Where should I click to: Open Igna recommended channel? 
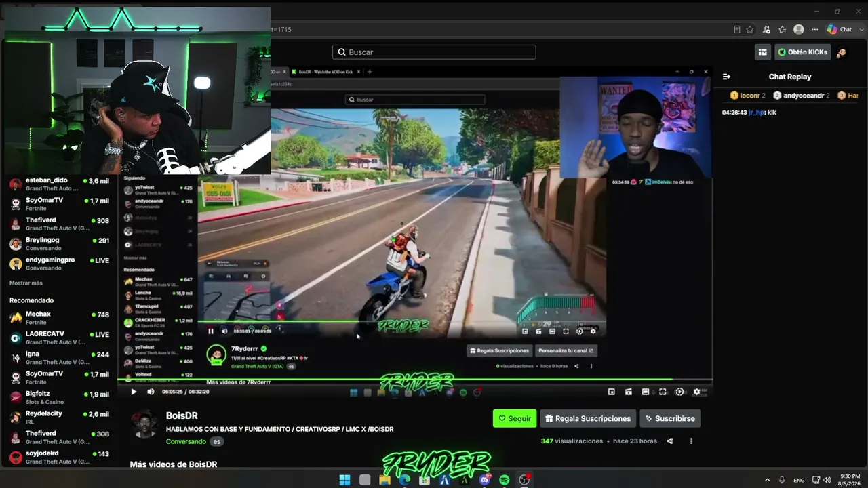[x=59, y=358]
